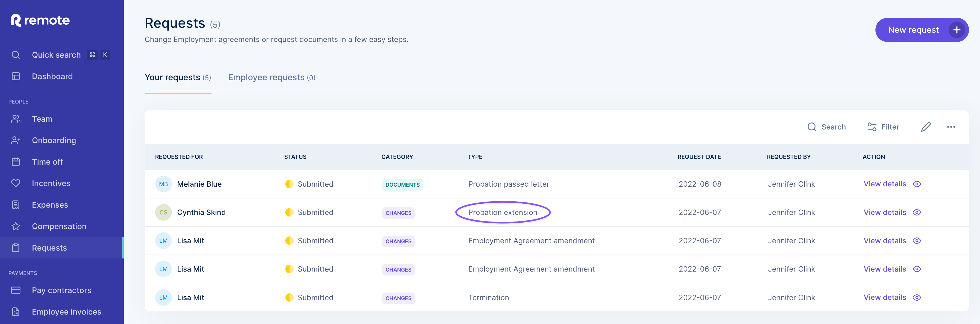Click Quick search in the sidebar
This screenshot has height=324, width=980.
[56, 55]
